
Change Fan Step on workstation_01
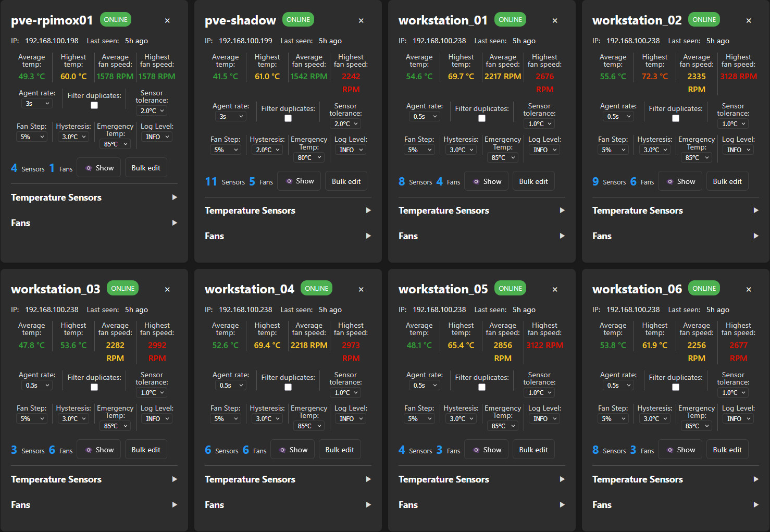[x=419, y=150]
